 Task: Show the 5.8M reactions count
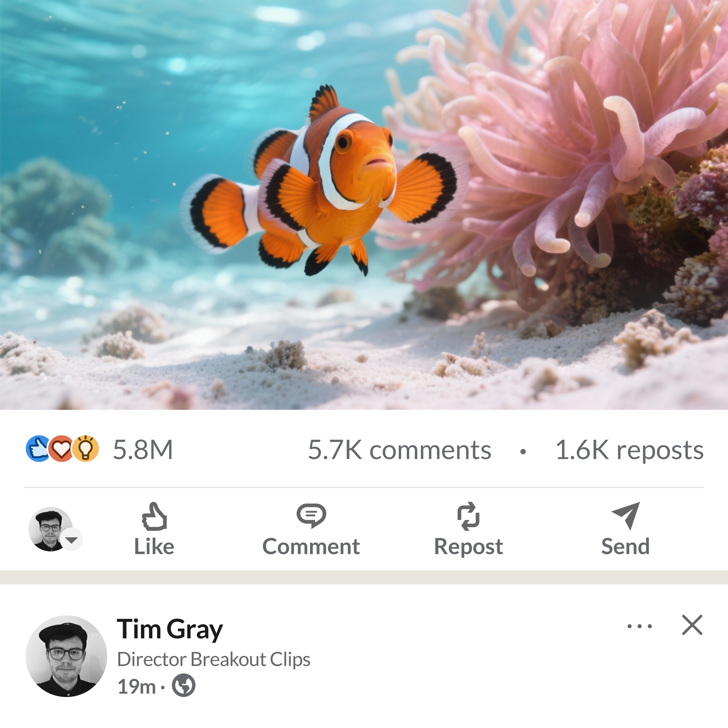143,450
